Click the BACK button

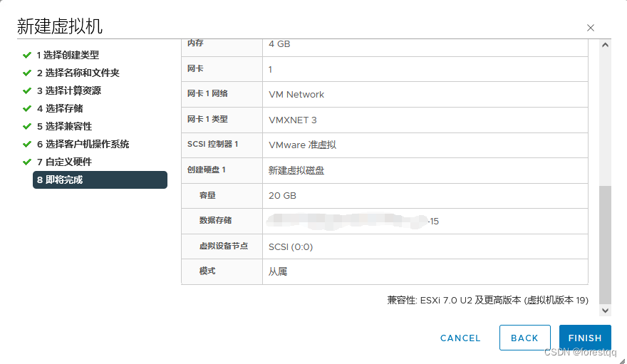524,338
